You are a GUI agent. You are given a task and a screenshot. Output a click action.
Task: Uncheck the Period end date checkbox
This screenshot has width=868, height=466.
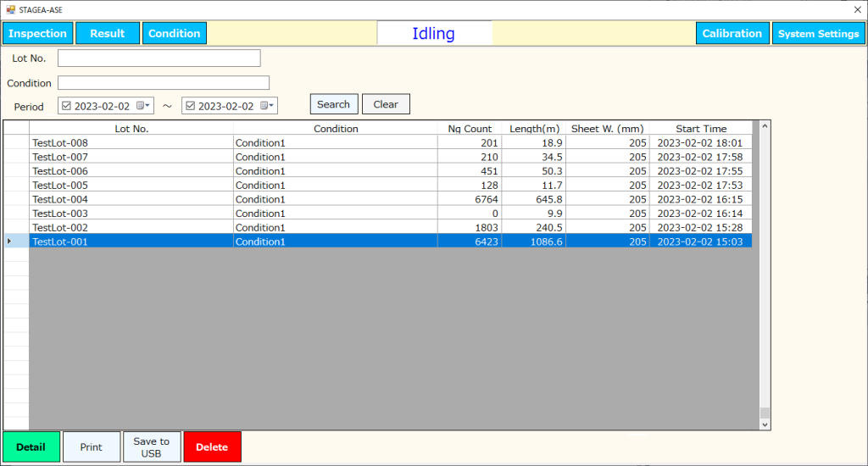point(191,106)
